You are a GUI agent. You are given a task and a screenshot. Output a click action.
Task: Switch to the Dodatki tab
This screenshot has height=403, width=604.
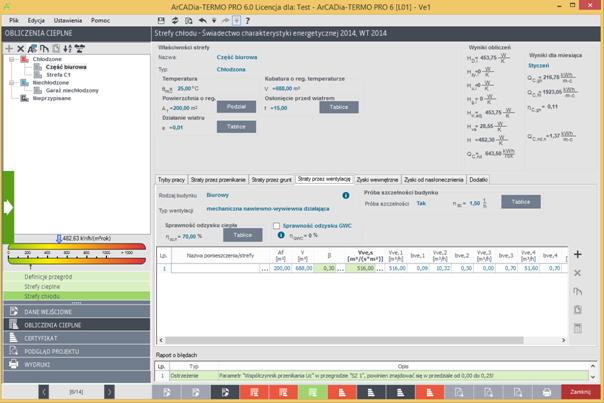[x=478, y=180]
